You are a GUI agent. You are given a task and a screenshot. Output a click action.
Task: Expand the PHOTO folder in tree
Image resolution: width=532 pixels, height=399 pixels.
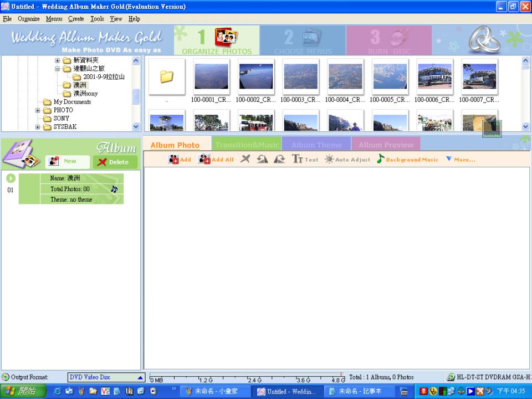pos(38,110)
